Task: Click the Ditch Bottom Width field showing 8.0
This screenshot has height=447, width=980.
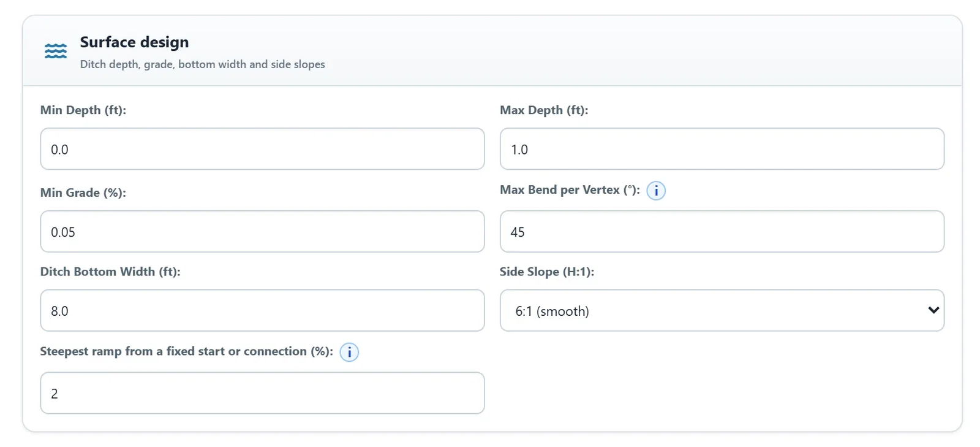Action: (262, 310)
